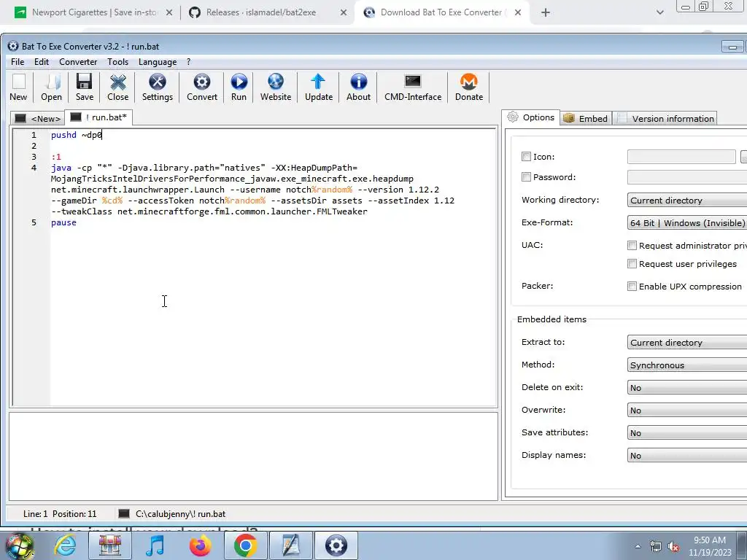
Task: Click into the Password field
Action: (687, 177)
